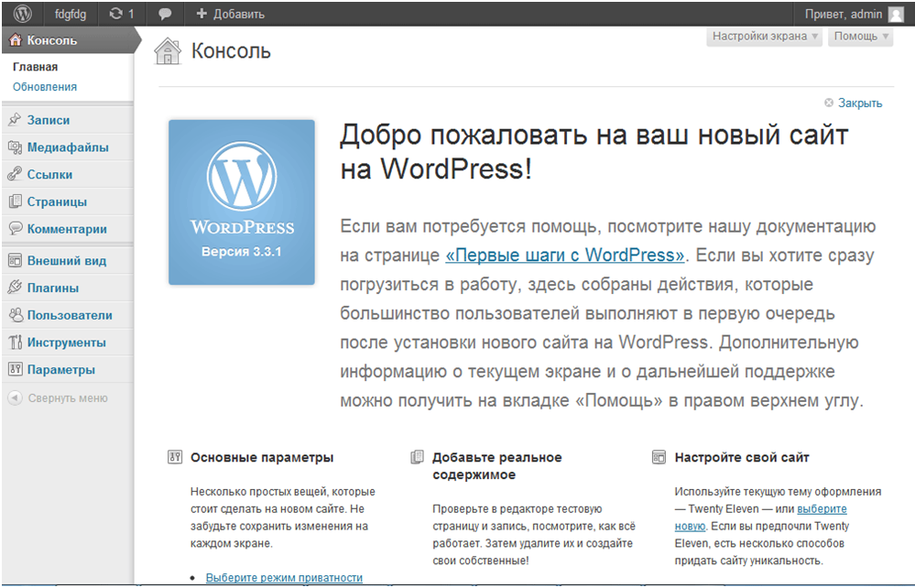Dismiss welcome panel via Закрыть link
Viewport: 915px width, 588px height.
point(860,103)
